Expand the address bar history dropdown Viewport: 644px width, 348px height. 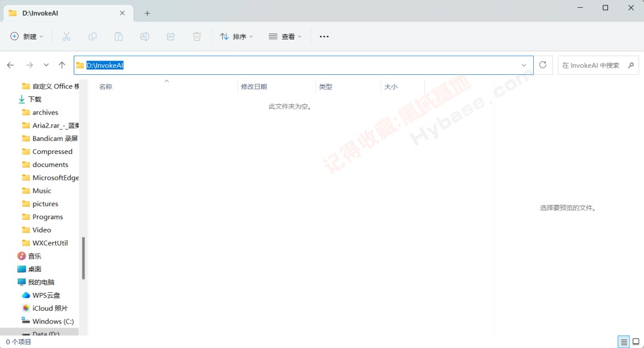(x=524, y=65)
